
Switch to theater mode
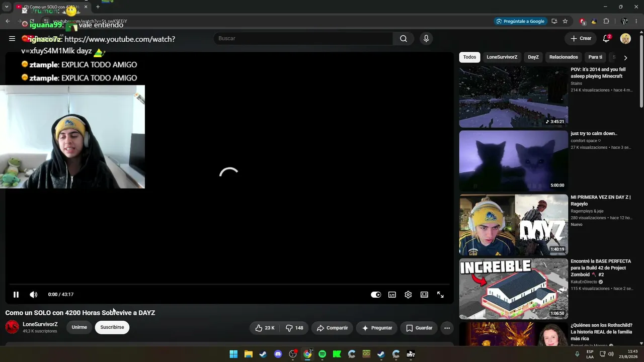coord(424,295)
